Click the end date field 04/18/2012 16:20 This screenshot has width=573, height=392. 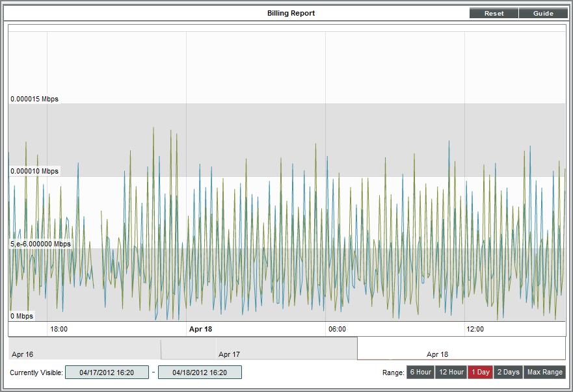[x=200, y=372]
